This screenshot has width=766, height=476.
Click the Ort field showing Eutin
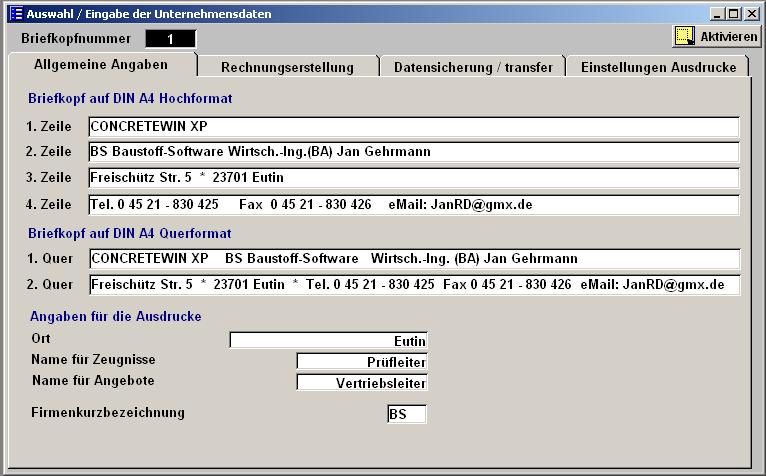[x=328, y=340]
